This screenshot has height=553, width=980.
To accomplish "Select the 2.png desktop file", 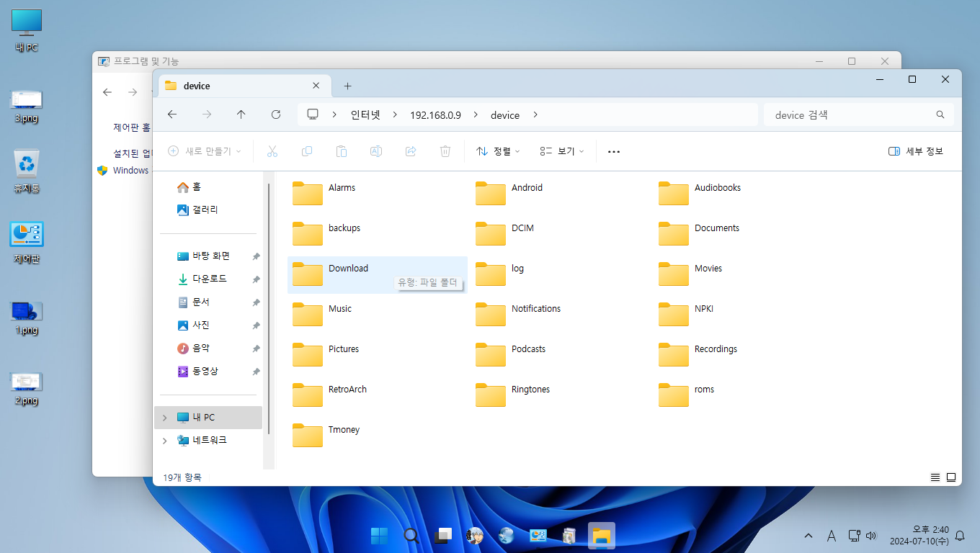I will 27,388.
